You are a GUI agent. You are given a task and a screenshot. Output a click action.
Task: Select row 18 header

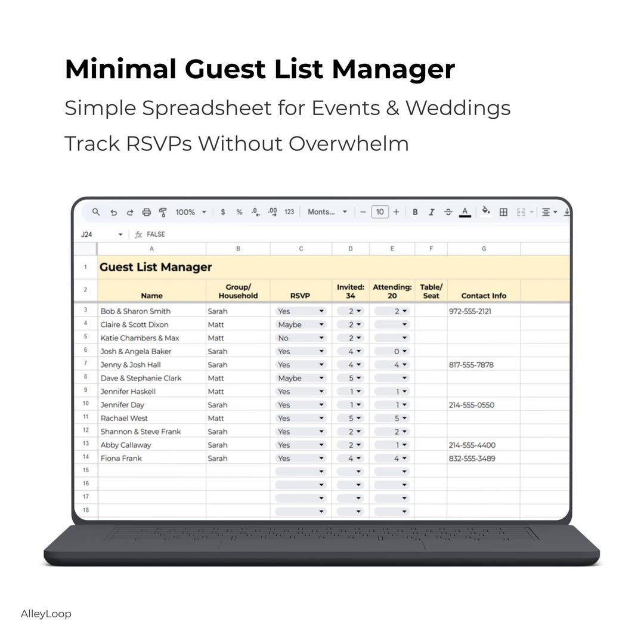pyautogui.click(x=85, y=510)
